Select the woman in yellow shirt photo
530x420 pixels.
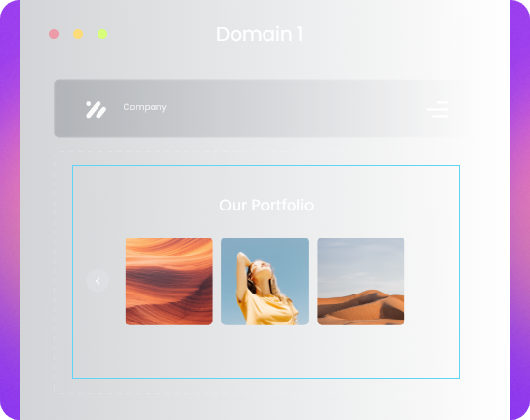(265, 281)
